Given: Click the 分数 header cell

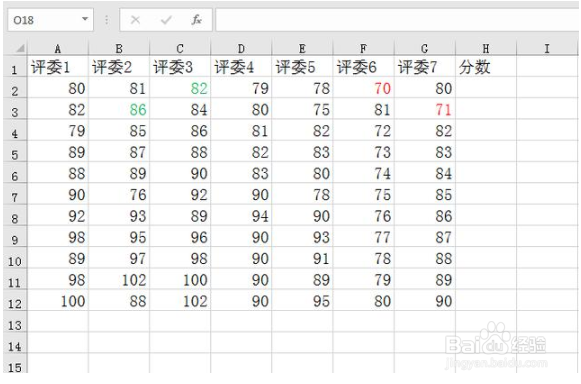Looking at the screenshot, I should 486,67.
